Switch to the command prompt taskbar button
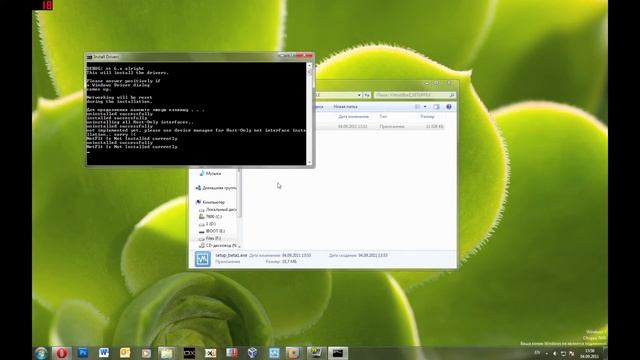Image resolution: width=640 pixels, height=360 pixels. 338,353
